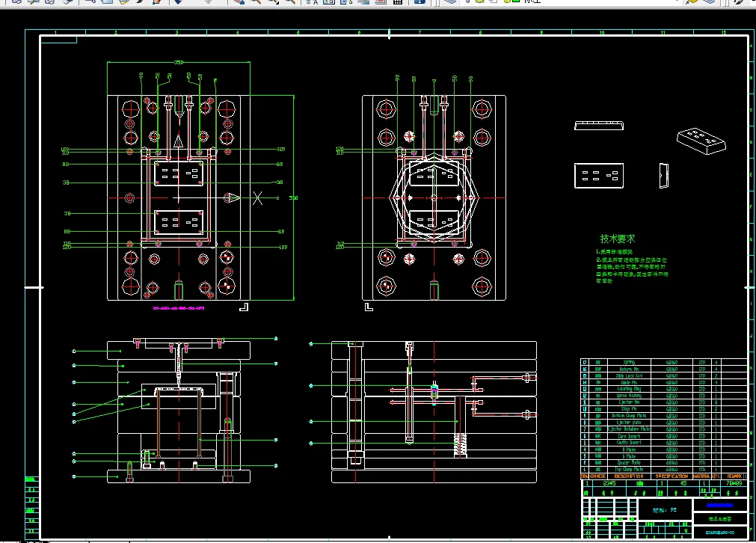
Task: Click the narrow end view of the part
Action: 664,176
